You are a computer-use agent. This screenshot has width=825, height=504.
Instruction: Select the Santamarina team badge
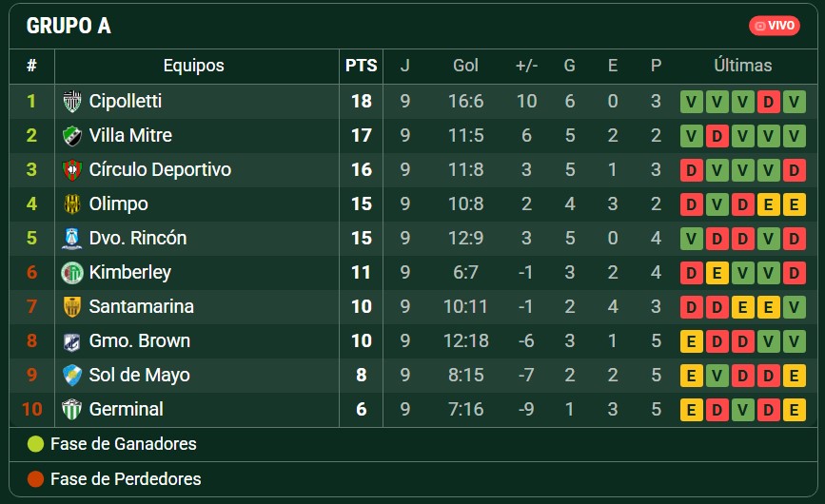click(x=72, y=306)
